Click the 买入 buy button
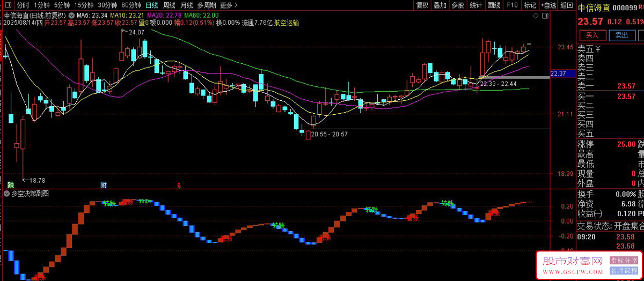Image resolution: width=644 pixels, height=281 pixels. click(592, 35)
